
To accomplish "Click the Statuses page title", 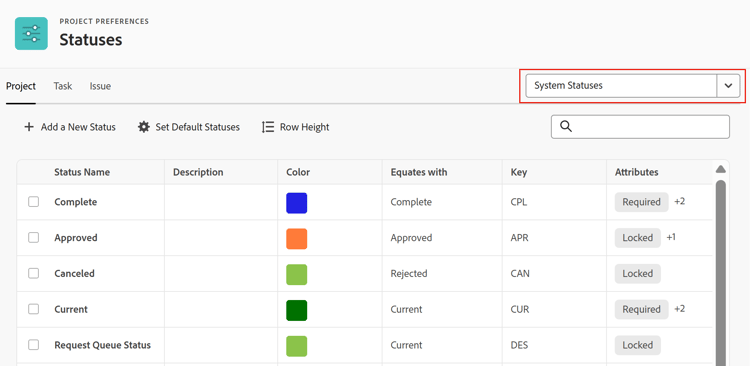I will (x=91, y=40).
